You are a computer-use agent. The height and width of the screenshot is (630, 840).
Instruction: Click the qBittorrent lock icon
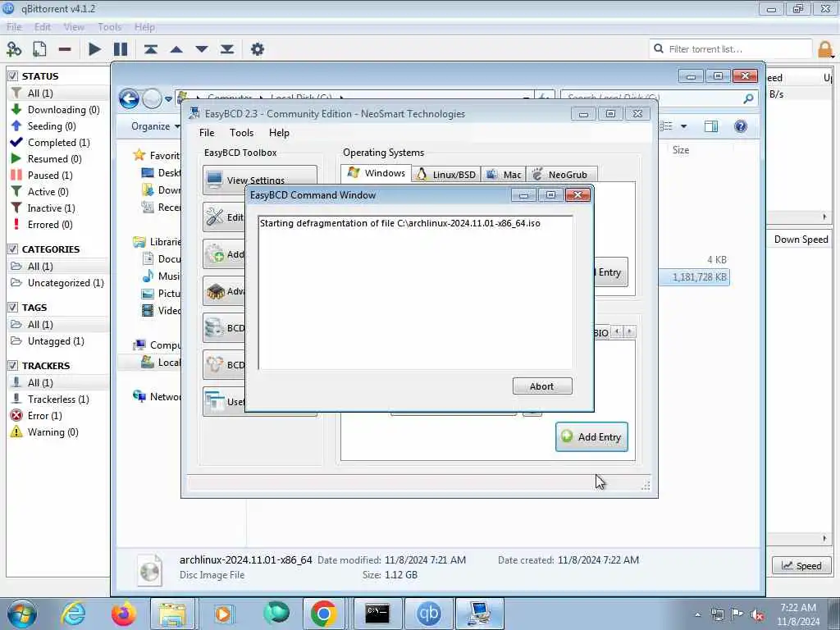[x=825, y=49]
